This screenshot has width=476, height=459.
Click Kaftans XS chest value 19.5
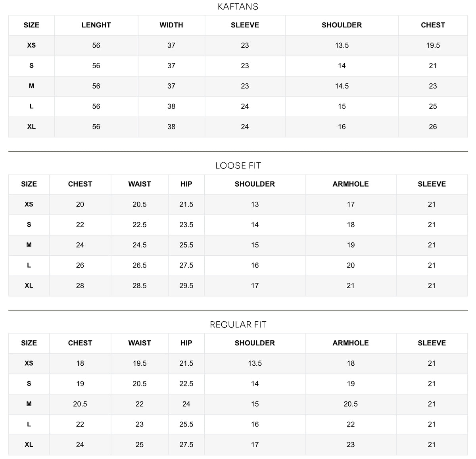pyautogui.click(x=433, y=45)
